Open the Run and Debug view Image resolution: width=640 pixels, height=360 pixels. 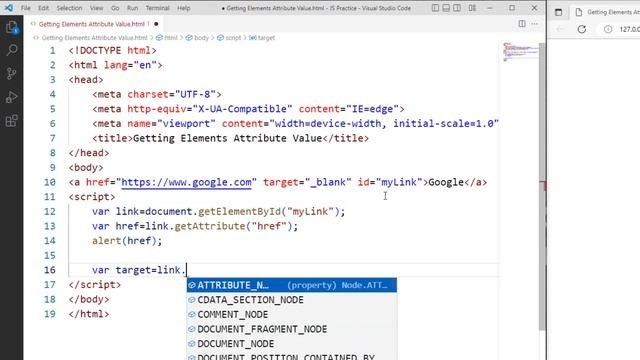click(11, 97)
